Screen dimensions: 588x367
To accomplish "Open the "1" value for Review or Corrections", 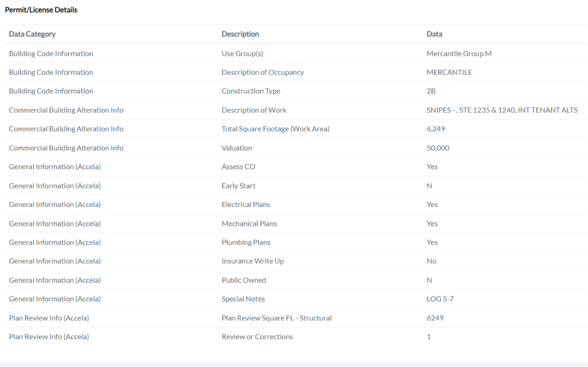I will point(429,337).
